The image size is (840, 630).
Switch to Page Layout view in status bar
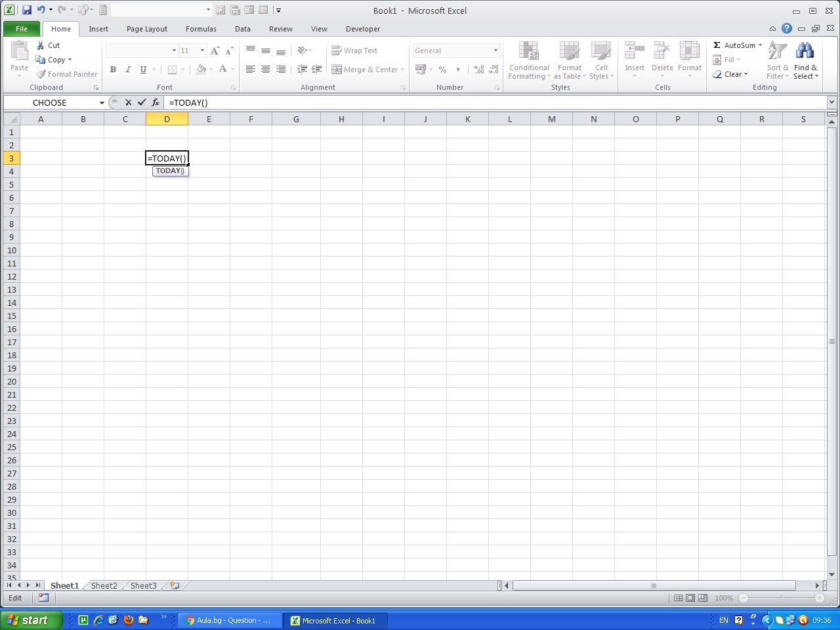point(690,598)
